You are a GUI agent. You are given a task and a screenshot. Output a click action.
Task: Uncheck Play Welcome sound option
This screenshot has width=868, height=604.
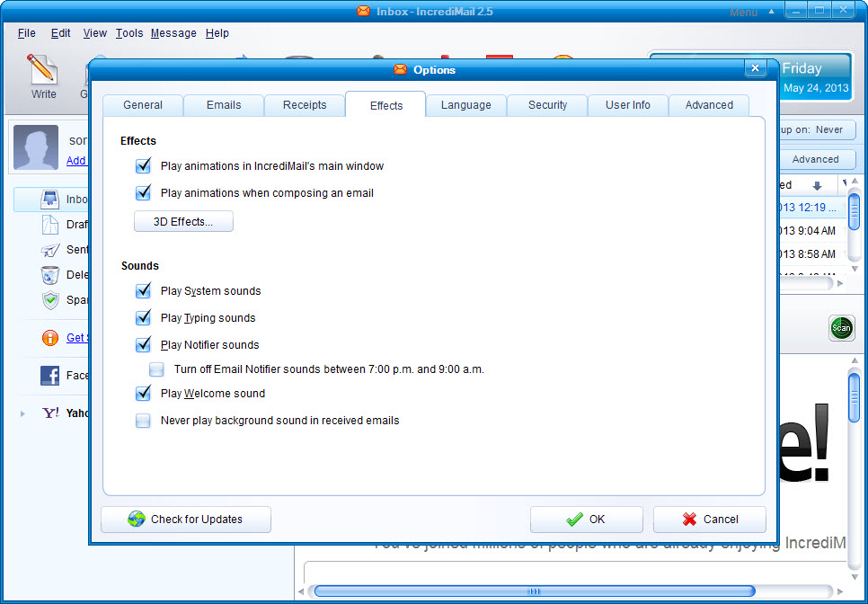pyautogui.click(x=143, y=394)
